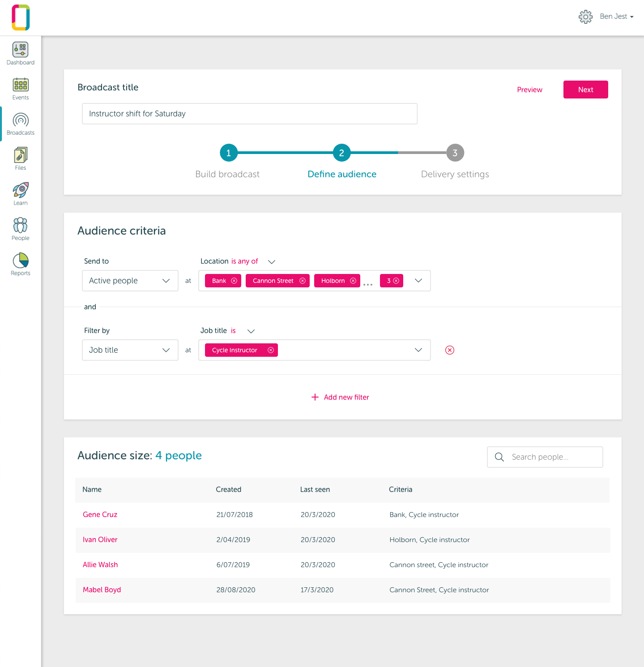This screenshot has width=644, height=667.
Task: Click the app logo in header
Action: point(21,17)
